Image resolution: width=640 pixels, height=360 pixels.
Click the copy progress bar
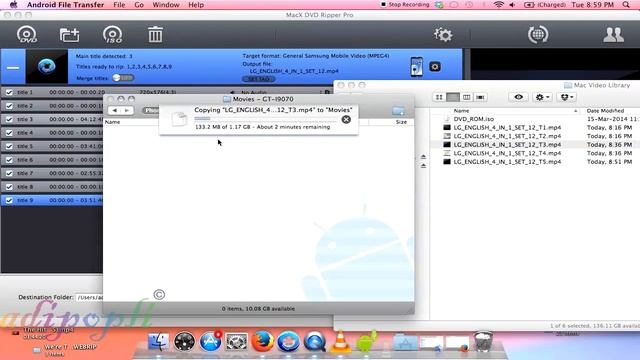266,119
